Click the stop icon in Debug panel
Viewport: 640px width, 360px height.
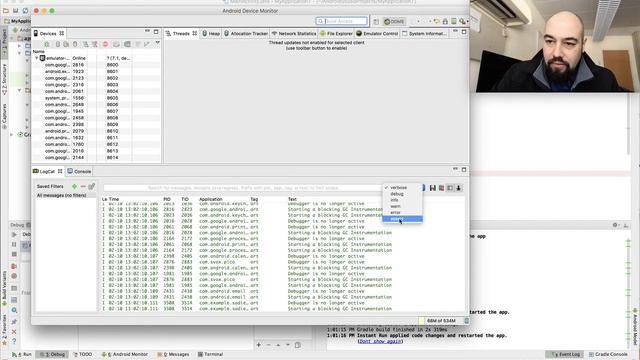click(x=14, y=254)
